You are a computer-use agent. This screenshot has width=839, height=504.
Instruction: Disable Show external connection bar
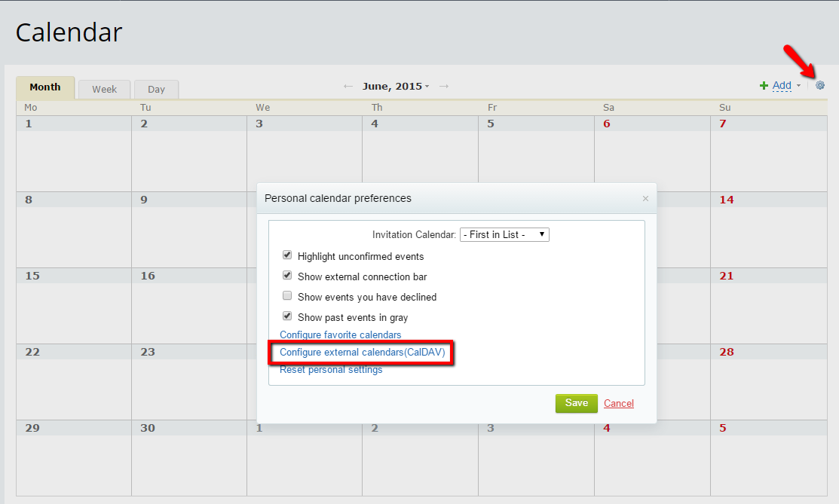click(x=287, y=275)
